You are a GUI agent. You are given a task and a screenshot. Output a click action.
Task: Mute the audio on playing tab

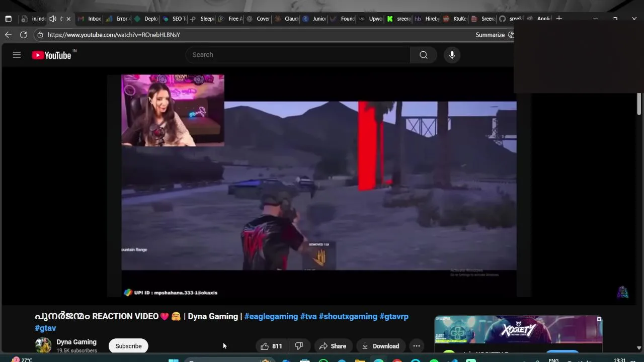coord(53,19)
